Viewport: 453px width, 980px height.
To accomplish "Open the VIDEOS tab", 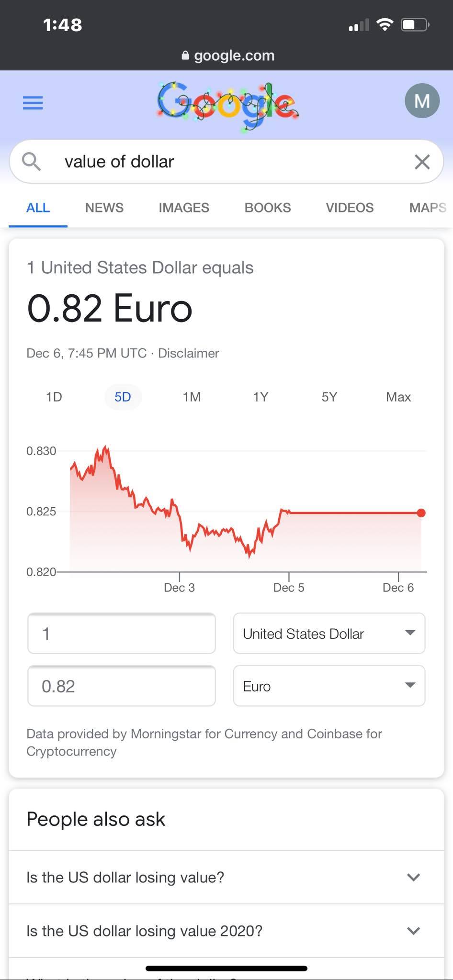I will (x=350, y=208).
